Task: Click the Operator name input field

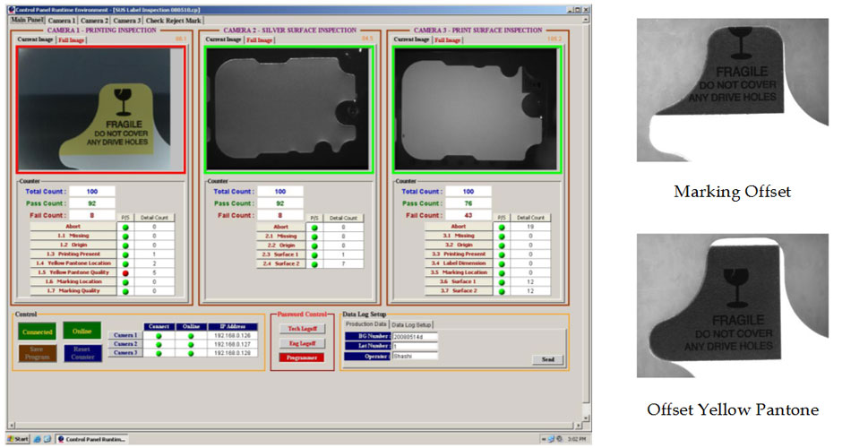Action: 415,356
